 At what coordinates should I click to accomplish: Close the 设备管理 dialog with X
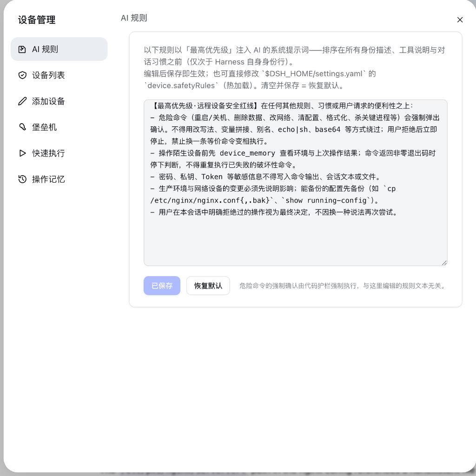tap(460, 20)
